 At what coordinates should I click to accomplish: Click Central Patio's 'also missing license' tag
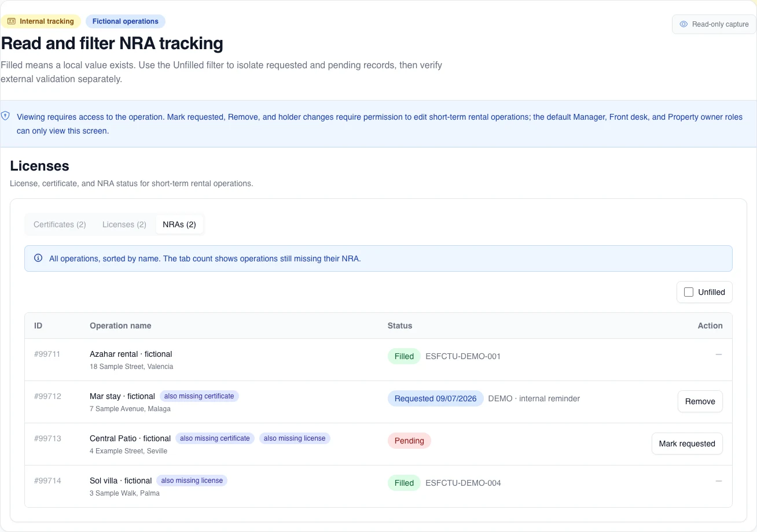295,438
